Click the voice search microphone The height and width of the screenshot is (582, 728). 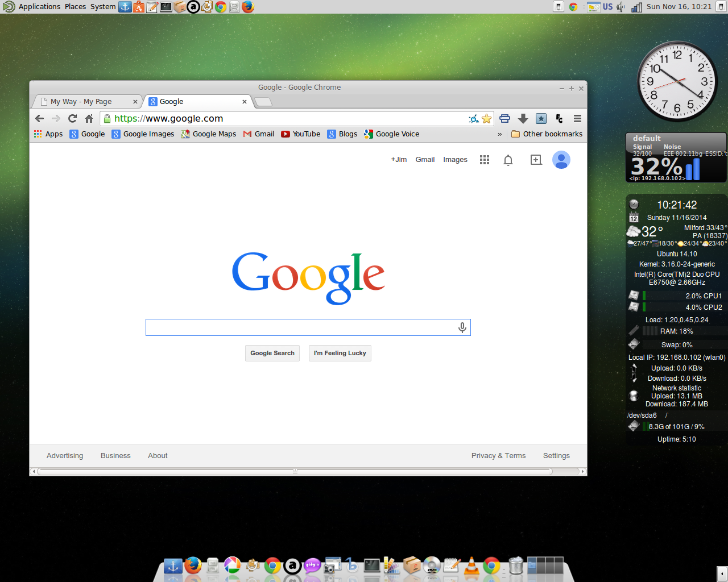462,327
